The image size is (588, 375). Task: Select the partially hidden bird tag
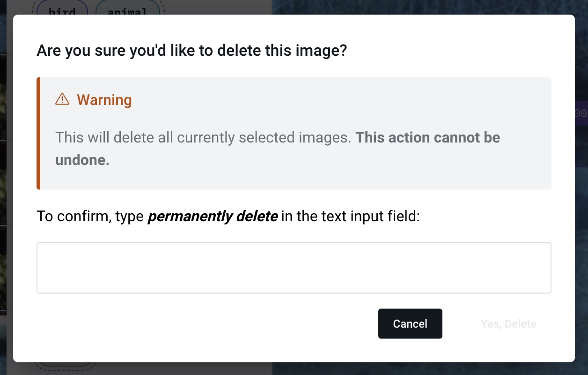pyautogui.click(x=62, y=11)
